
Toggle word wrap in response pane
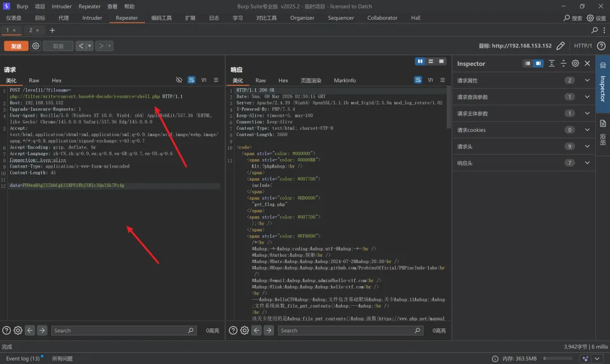[418, 80]
